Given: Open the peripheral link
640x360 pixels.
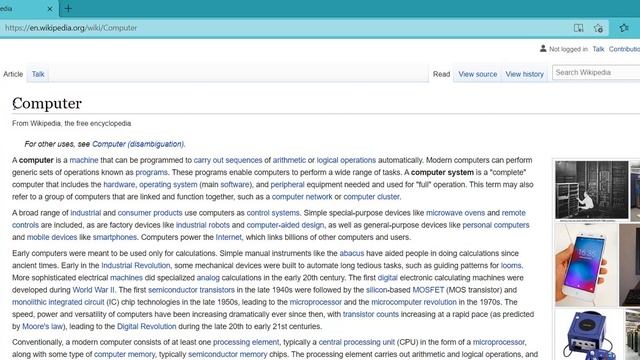Looking at the screenshot, I should click(287, 184).
